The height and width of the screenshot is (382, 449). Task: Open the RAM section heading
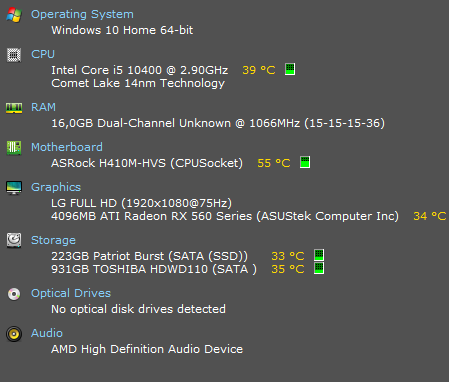43,107
